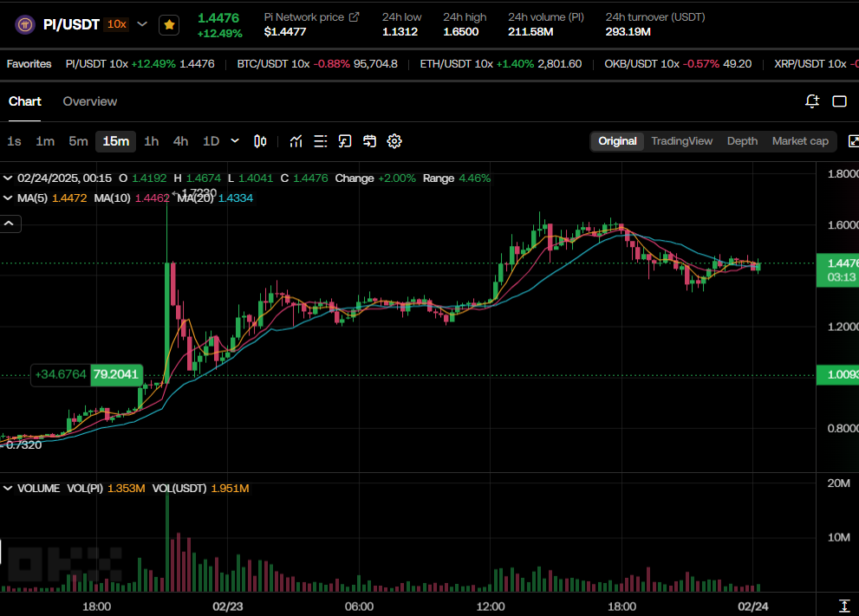Click the 24h high value 1.6500
The width and height of the screenshot is (859, 616).
pyautogui.click(x=461, y=32)
